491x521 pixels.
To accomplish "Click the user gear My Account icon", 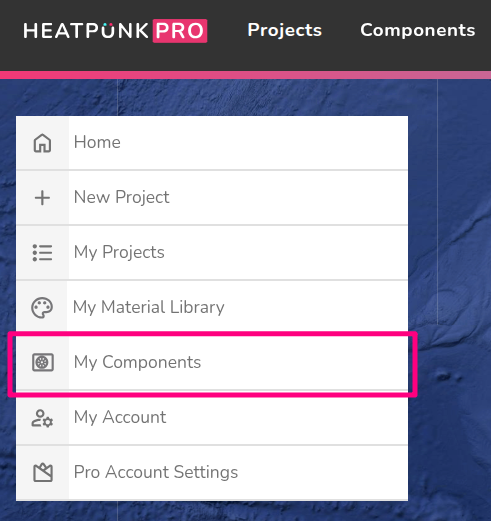I will pyautogui.click(x=42, y=418).
